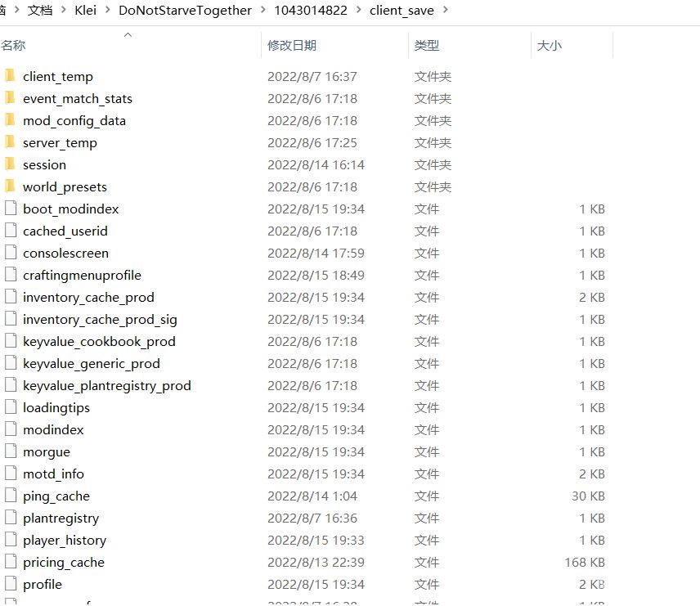This screenshot has width=700, height=606.
Task: Navigate to 文档 in the address bar
Action: (40, 10)
